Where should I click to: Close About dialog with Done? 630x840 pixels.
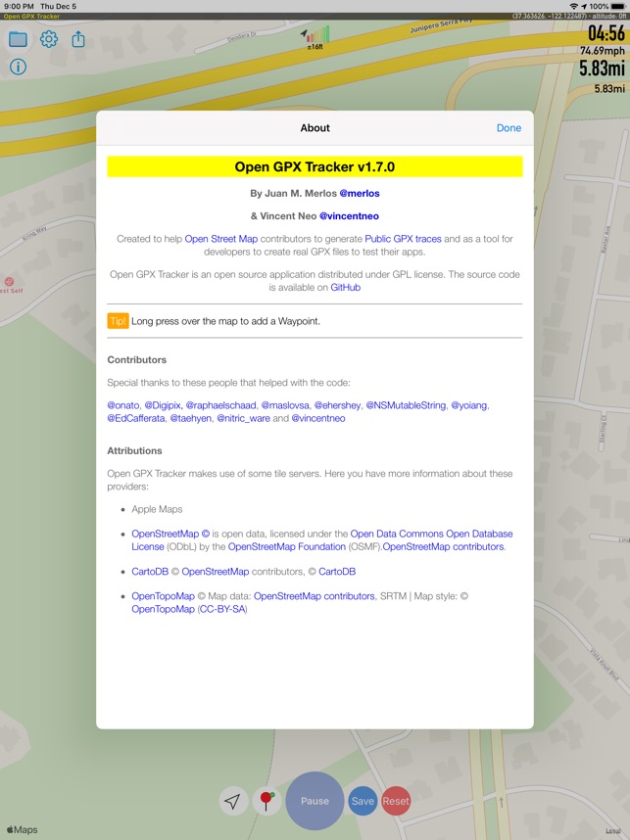tap(509, 128)
